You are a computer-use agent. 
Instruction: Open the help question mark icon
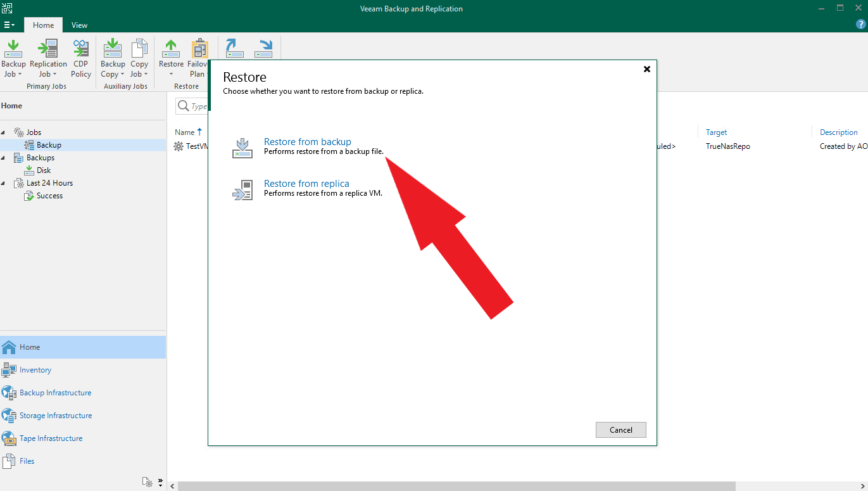(x=860, y=25)
